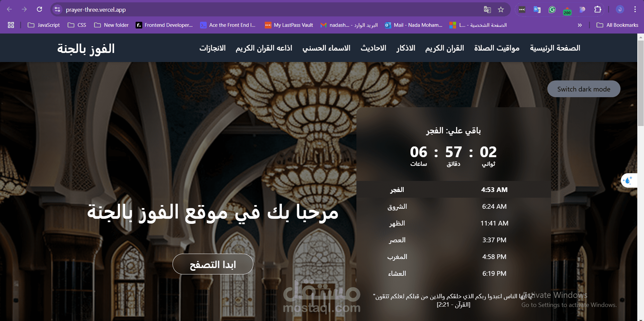Screen dimensions: 644x321
Task: Open Ace the Front End bookmark
Action: 228,25
